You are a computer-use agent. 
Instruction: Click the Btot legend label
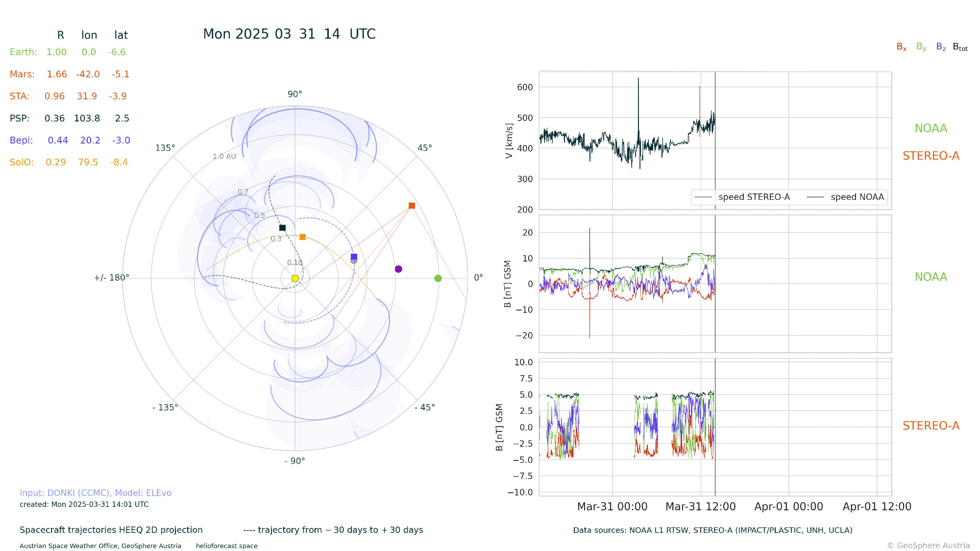pyautogui.click(x=960, y=47)
